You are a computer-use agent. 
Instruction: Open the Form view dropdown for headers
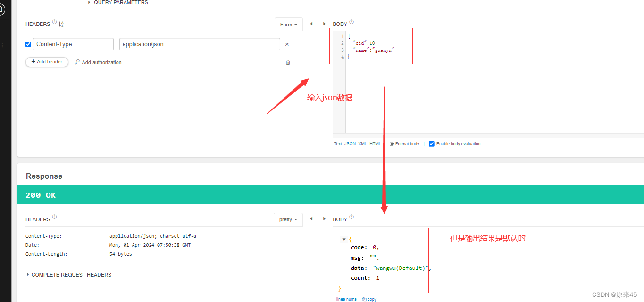289,25
